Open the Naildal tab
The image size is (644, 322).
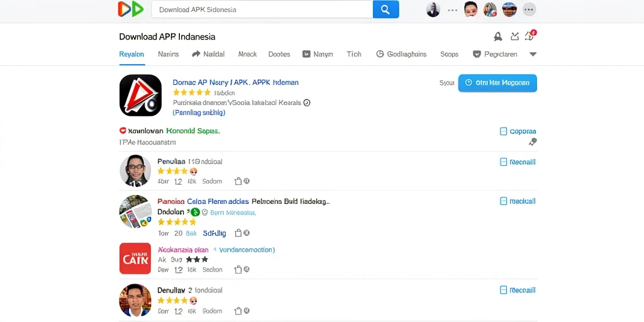pyautogui.click(x=209, y=54)
